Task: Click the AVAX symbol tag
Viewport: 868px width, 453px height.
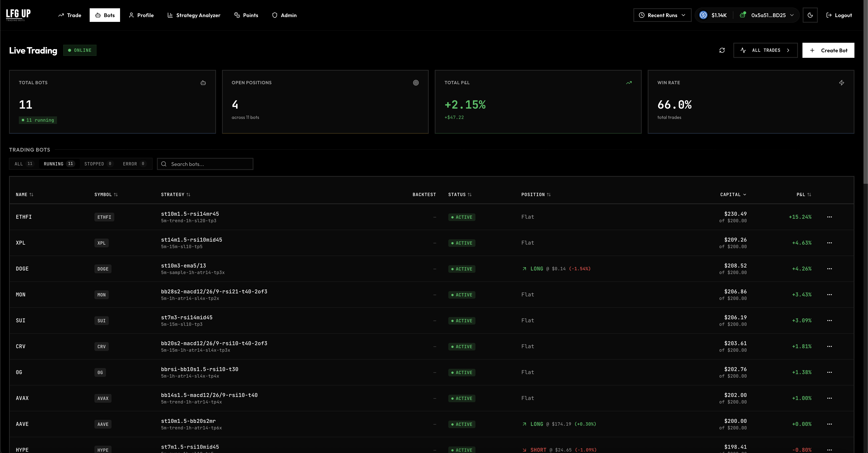Action: tap(103, 398)
